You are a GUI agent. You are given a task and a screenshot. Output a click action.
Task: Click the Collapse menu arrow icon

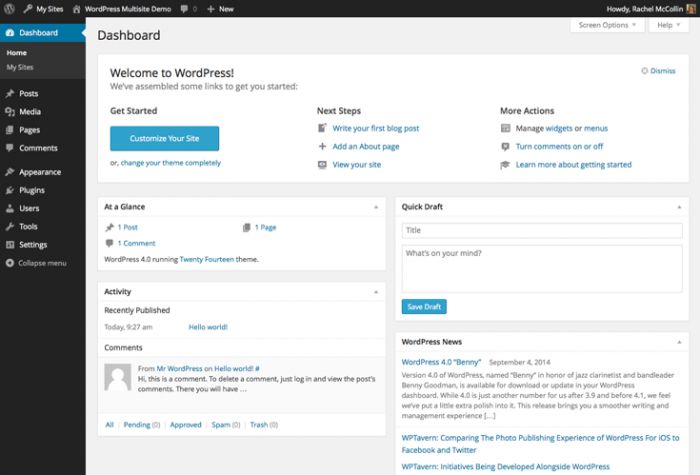click(x=10, y=263)
